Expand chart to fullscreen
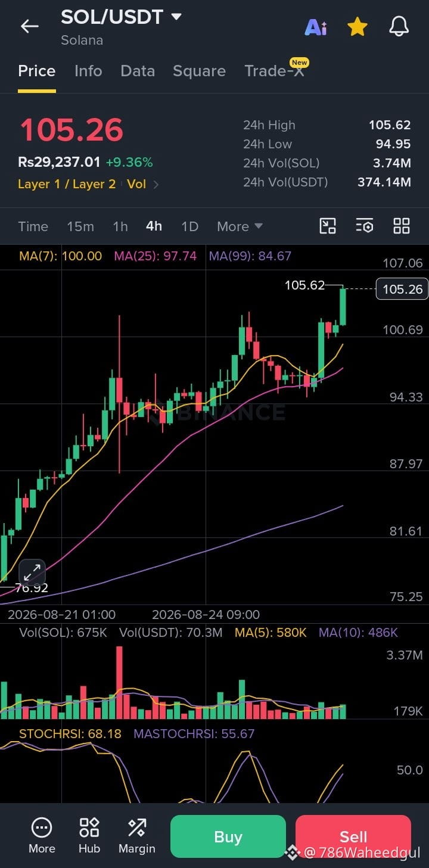 (32, 573)
